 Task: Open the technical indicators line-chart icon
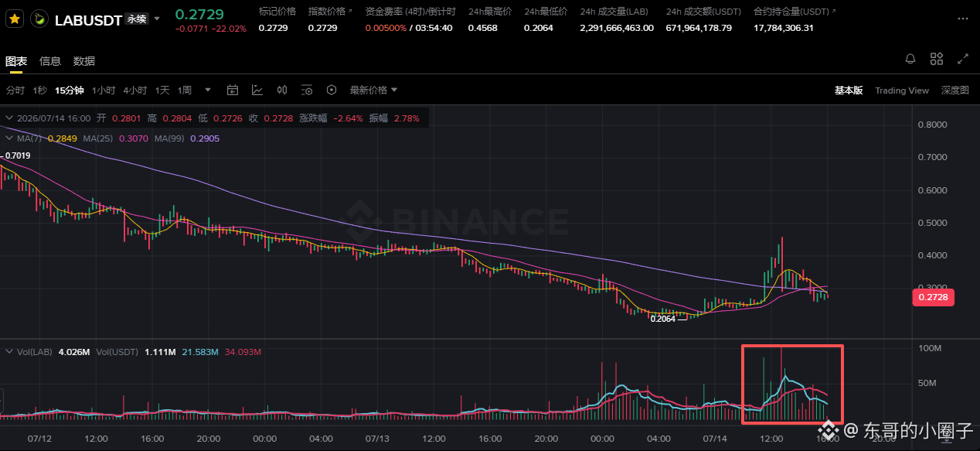(x=257, y=90)
